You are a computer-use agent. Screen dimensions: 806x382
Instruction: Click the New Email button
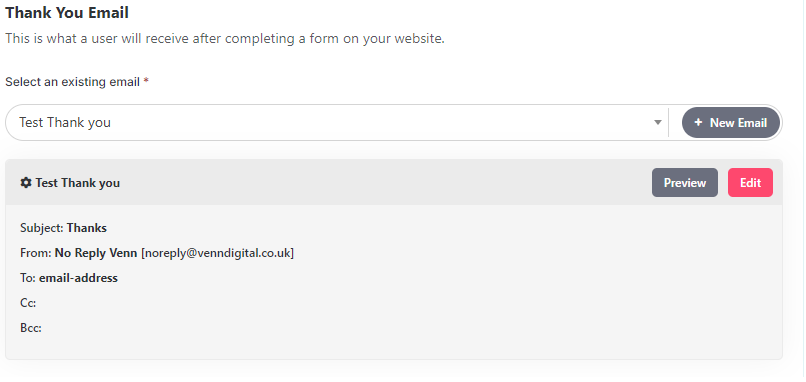point(730,122)
